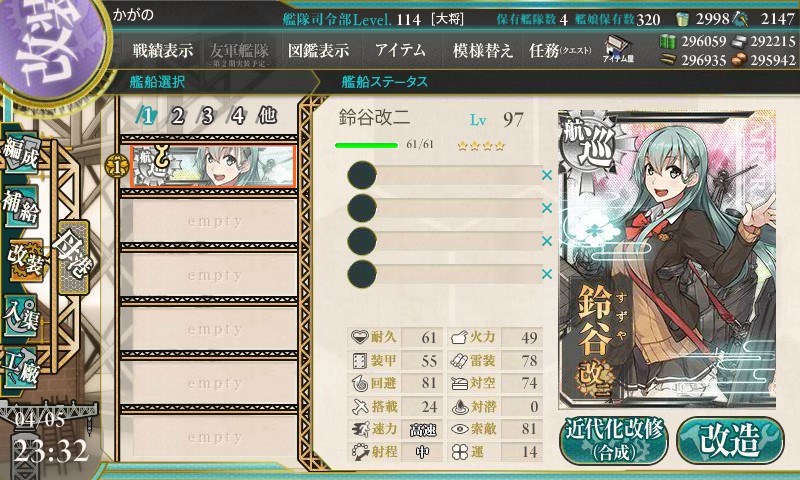The height and width of the screenshot is (480, 800).
Task: Remove equipment with first slot X mark
Action: tap(547, 175)
